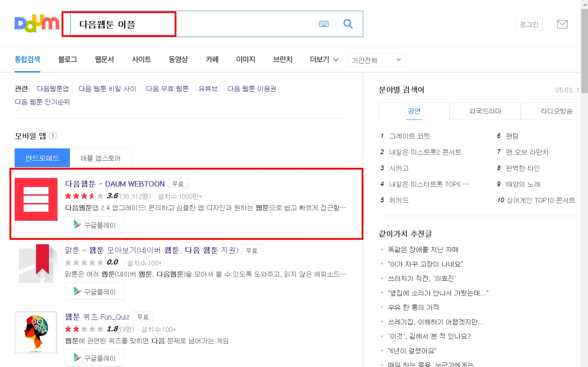This screenshot has height=367, width=588.
Task: Click ranked keyword 그레이트 코멧
Action: [410, 136]
